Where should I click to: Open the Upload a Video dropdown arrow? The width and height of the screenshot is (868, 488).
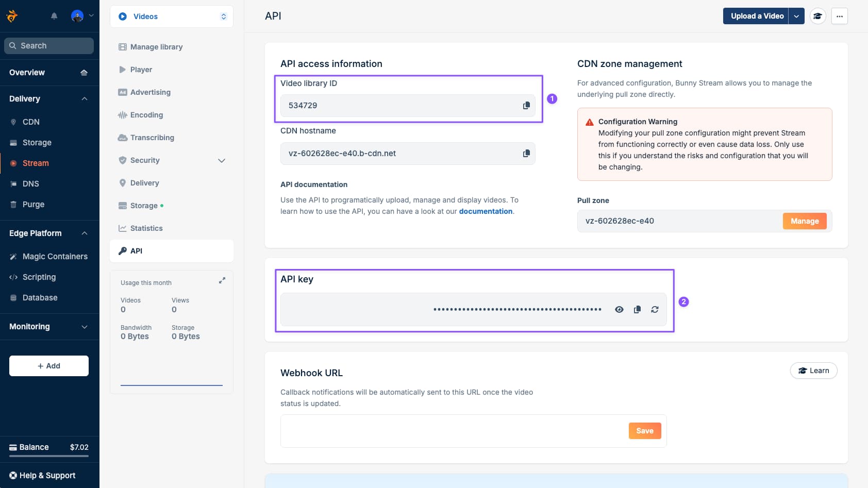coord(796,16)
